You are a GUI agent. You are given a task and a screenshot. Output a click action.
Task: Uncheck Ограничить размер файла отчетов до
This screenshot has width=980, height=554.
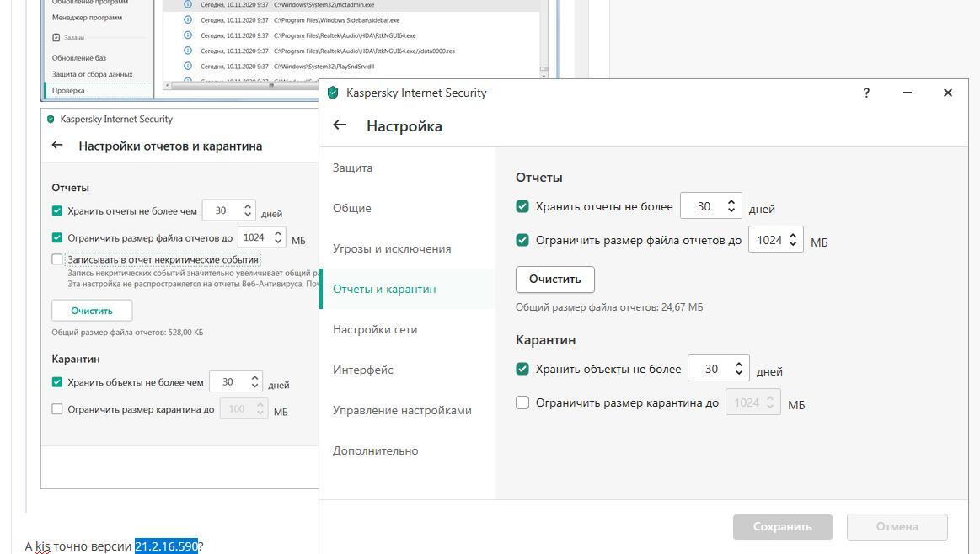tap(522, 240)
